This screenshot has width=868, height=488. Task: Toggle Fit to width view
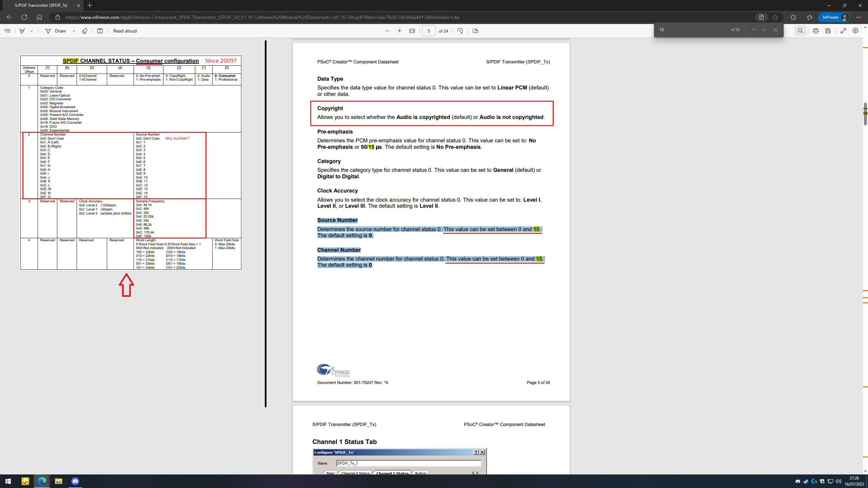(x=412, y=31)
